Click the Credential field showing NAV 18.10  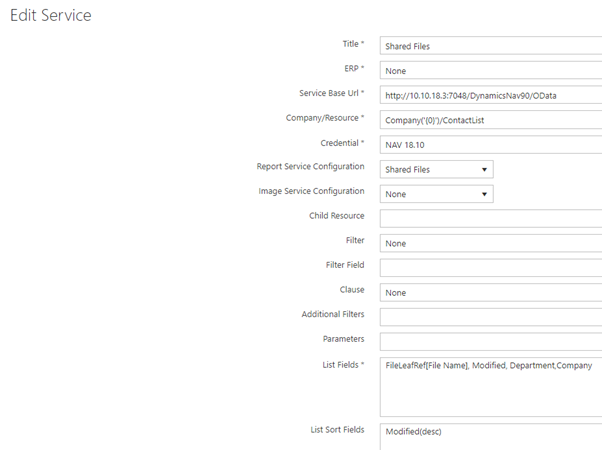(x=490, y=145)
